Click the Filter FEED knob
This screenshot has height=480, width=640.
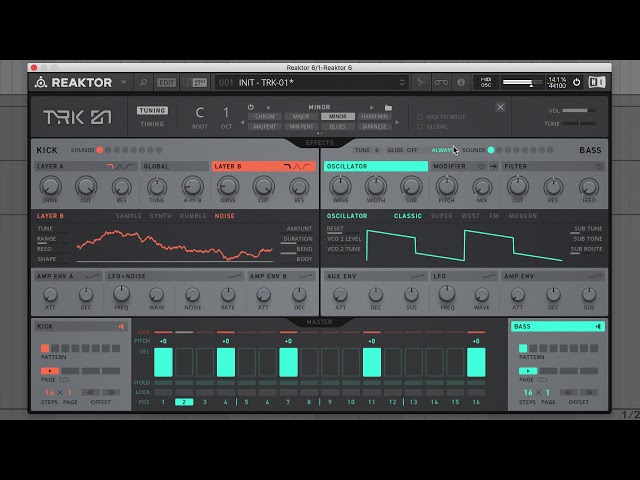tap(589, 187)
